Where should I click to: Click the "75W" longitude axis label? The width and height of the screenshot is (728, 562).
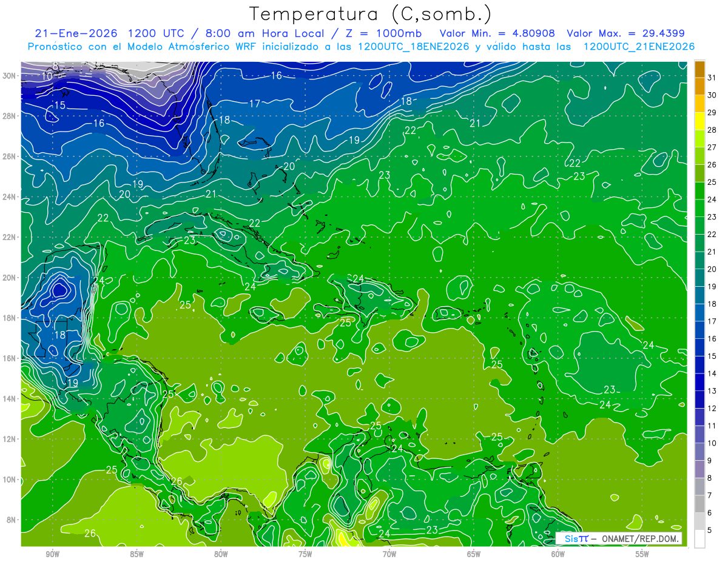(x=305, y=554)
